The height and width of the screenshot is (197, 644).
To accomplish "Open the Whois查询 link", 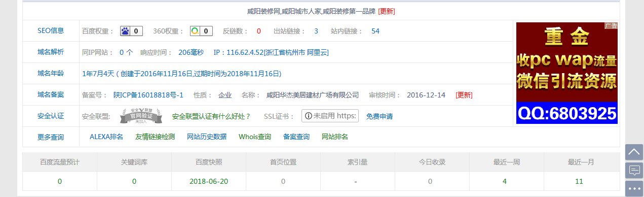I will (255, 137).
